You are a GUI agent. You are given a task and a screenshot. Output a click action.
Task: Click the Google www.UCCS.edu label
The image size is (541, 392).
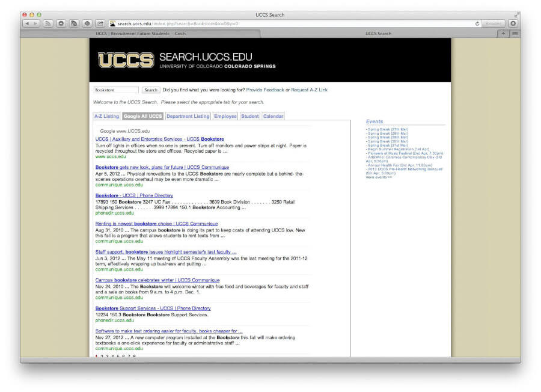(125, 131)
